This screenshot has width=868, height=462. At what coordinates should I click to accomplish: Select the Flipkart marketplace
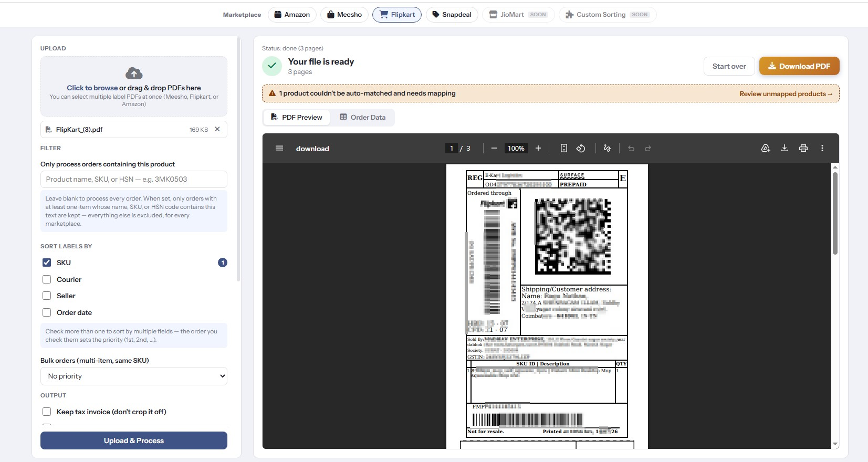tap(397, 15)
